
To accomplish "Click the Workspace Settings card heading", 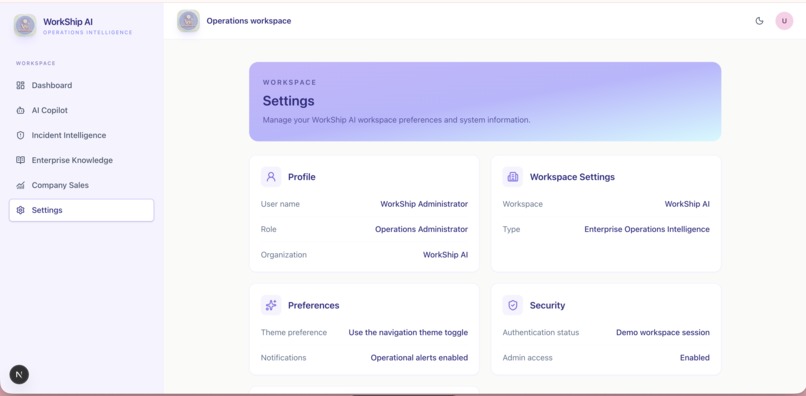I will [572, 177].
